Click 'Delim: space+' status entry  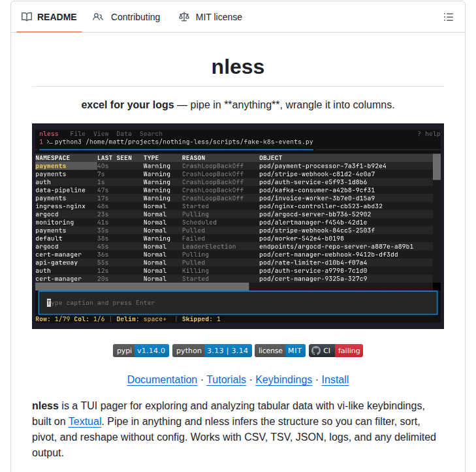(141, 319)
